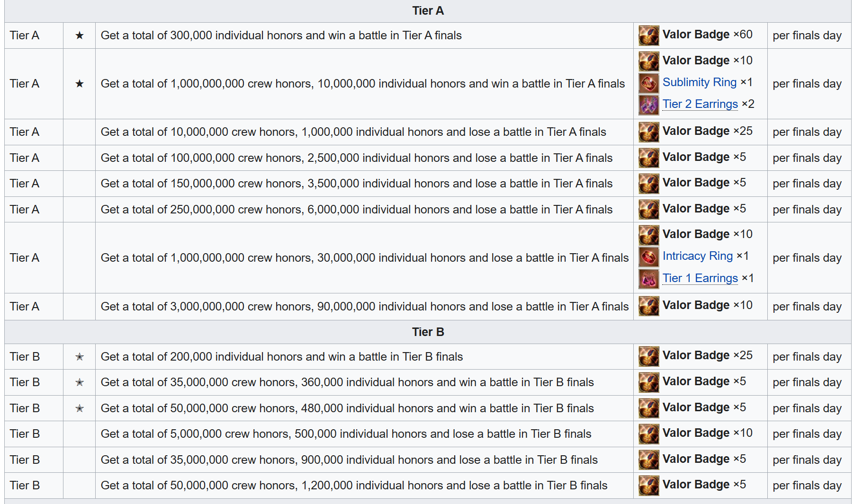Open the Sublimity Ring item icon

pos(648,83)
